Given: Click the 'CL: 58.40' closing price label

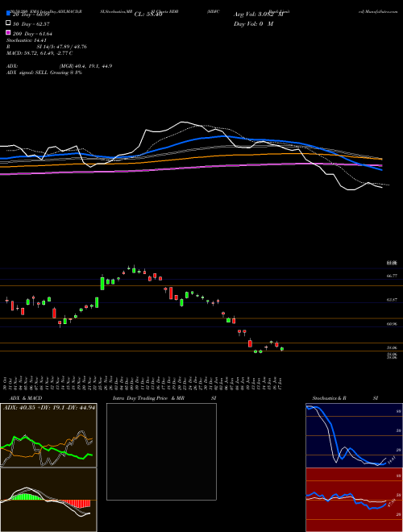Looking at the screenshot, I should [148, 15].
